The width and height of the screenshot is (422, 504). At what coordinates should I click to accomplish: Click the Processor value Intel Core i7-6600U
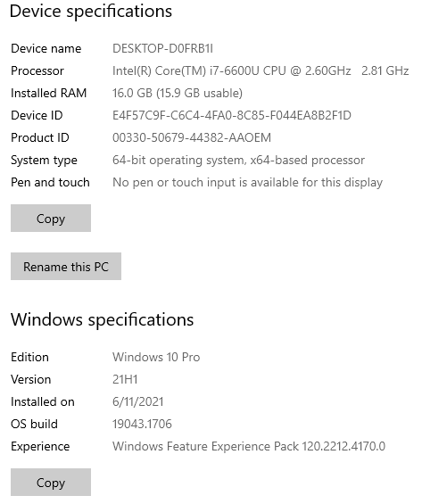pyautogui.click(x=261, y=70)
